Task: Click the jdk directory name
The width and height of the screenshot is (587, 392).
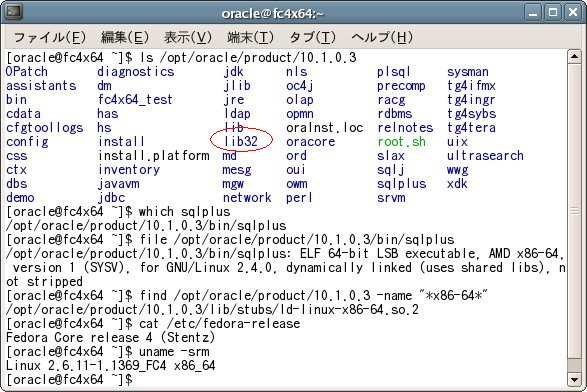Action: [x=234, y=72]
